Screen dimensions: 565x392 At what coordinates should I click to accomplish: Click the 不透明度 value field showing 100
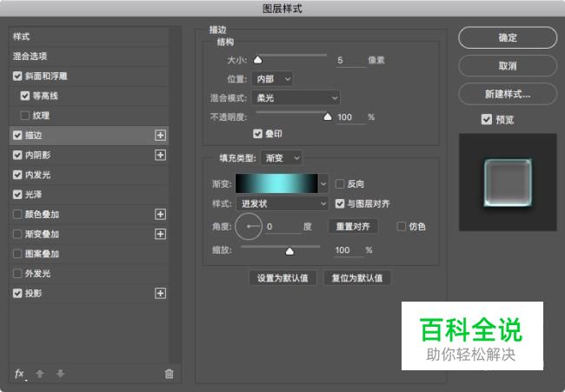coord(350,117)
